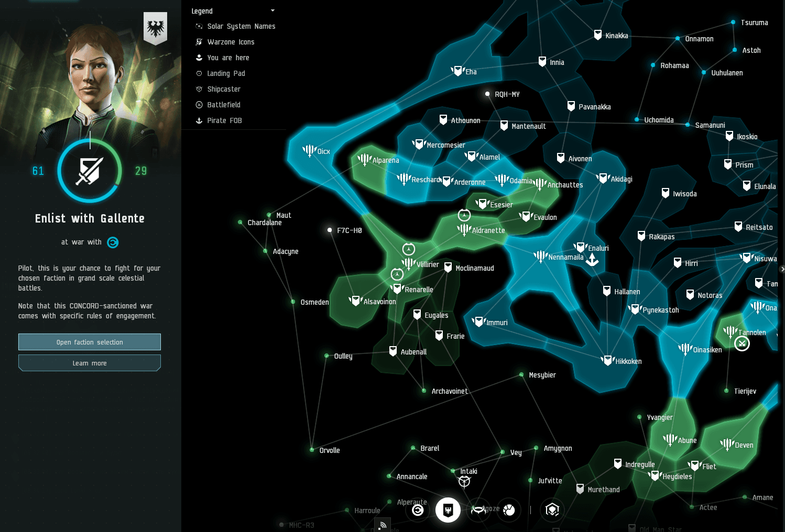Select the Minmatar horned icon in bottom bar

(478, 509)
